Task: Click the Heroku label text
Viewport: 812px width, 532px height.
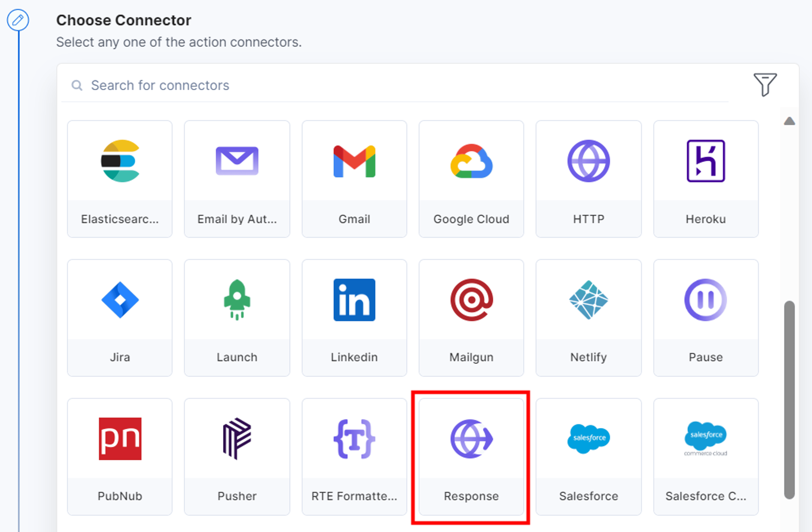Action: click(706, 219)
